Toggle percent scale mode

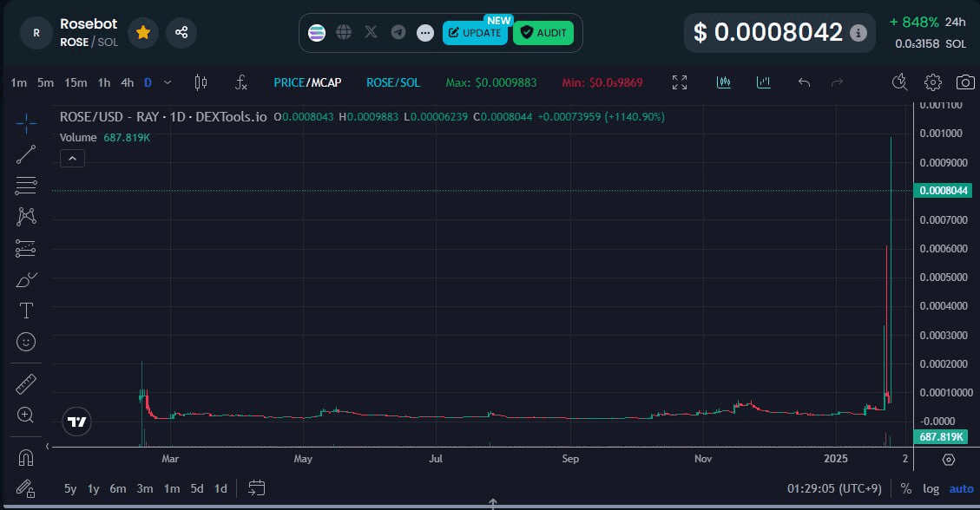click(905, 489)
